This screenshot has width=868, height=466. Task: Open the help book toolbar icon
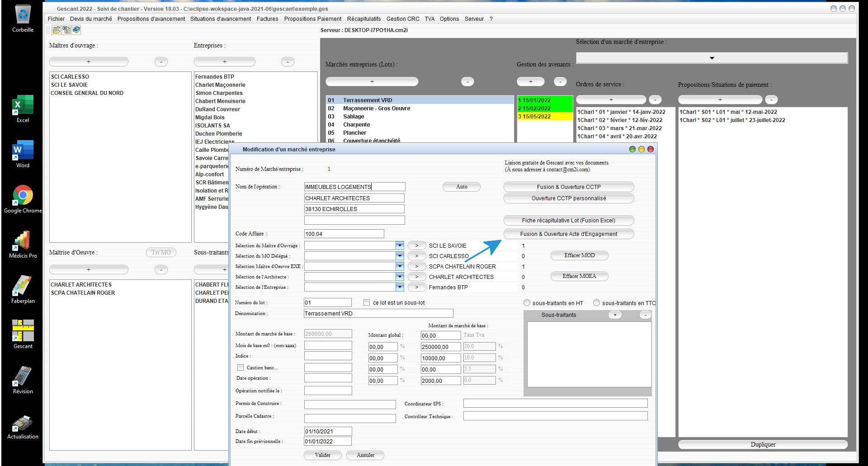(x=76, y=30)
